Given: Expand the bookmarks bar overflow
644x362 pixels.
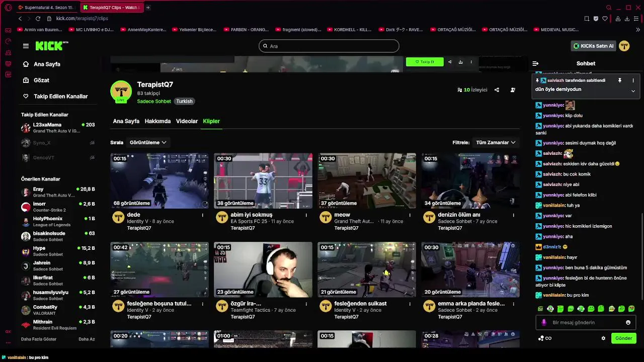Looking at the screenshot, I should tap(638, 30).
